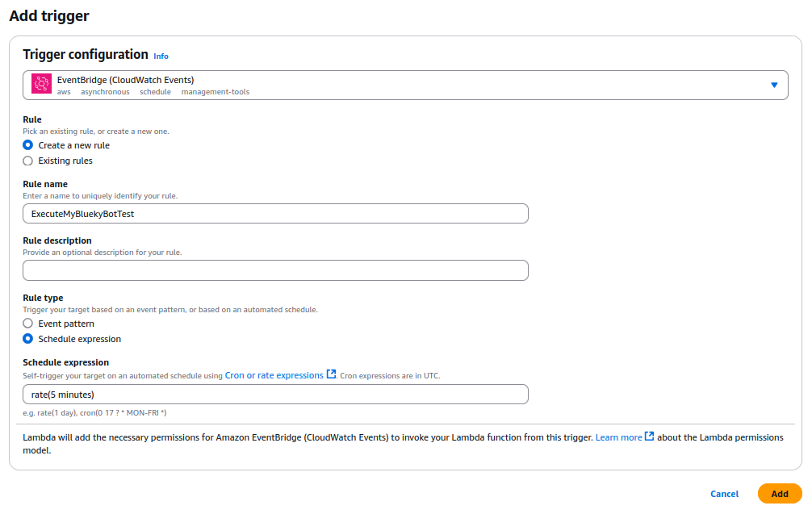
Task: Click the orange Add button
Action: 780,494
